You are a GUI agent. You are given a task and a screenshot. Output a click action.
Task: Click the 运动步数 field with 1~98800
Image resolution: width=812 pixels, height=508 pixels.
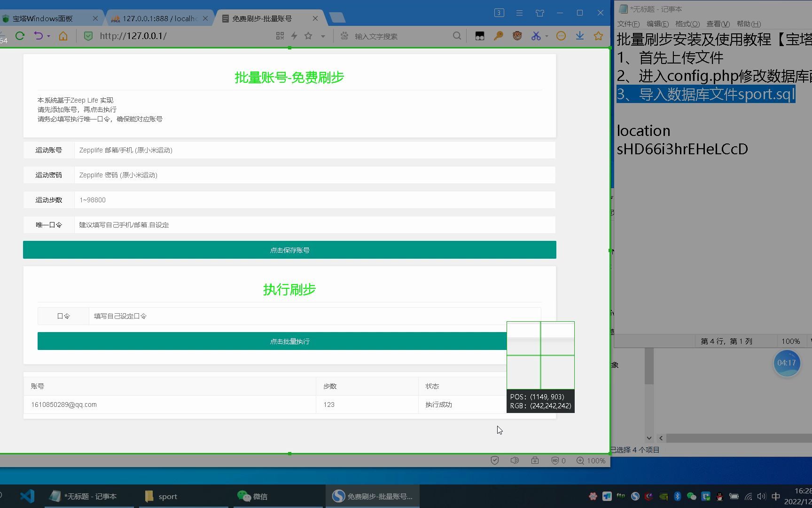pos(315,200)
